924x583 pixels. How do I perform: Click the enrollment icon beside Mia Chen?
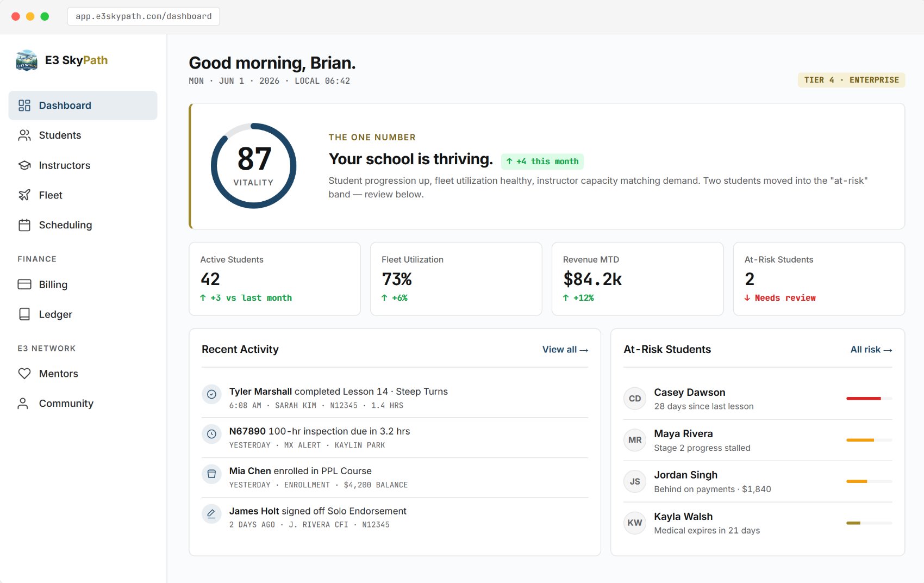tap(211, 474)
